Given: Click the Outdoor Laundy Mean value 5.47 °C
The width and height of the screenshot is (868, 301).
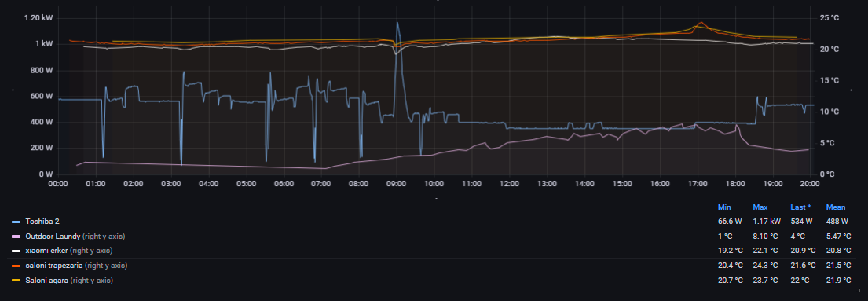Looking at the screenshot, I should (839, 237).
